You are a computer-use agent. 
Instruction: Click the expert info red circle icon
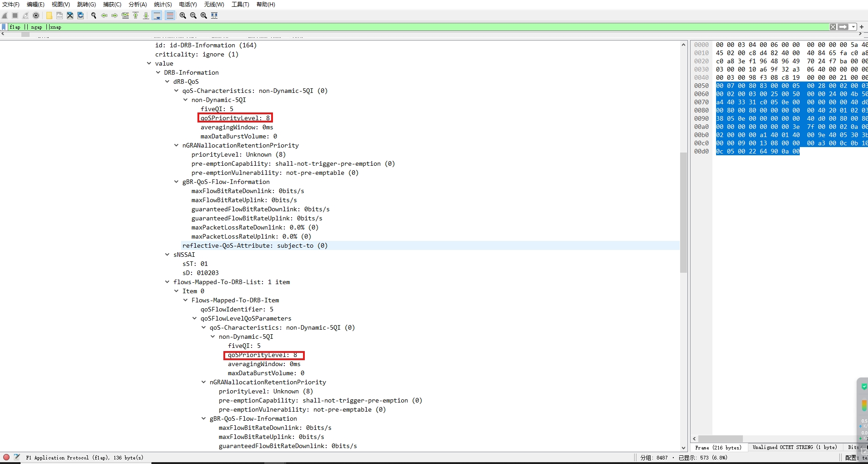pos(6,457)
